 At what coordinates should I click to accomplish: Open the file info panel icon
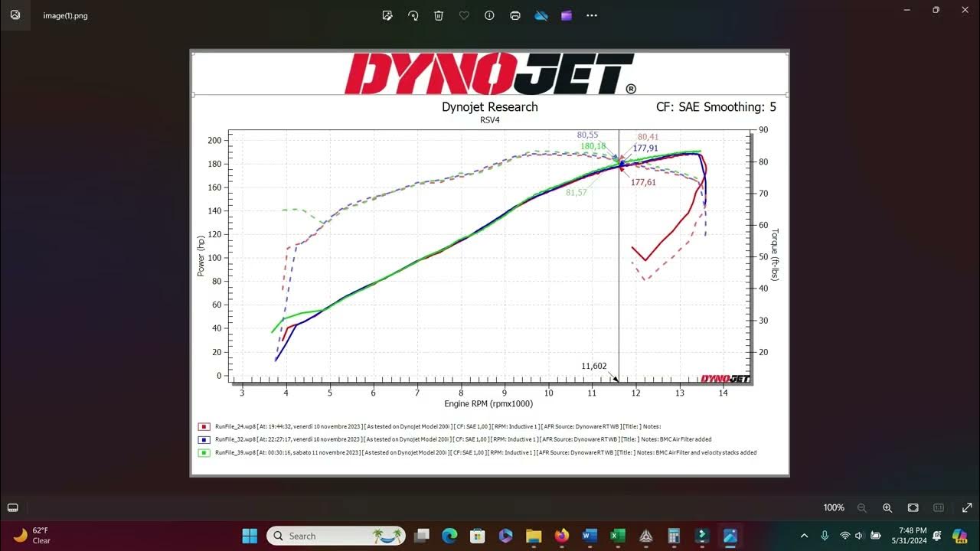click(x=490, y=15)
